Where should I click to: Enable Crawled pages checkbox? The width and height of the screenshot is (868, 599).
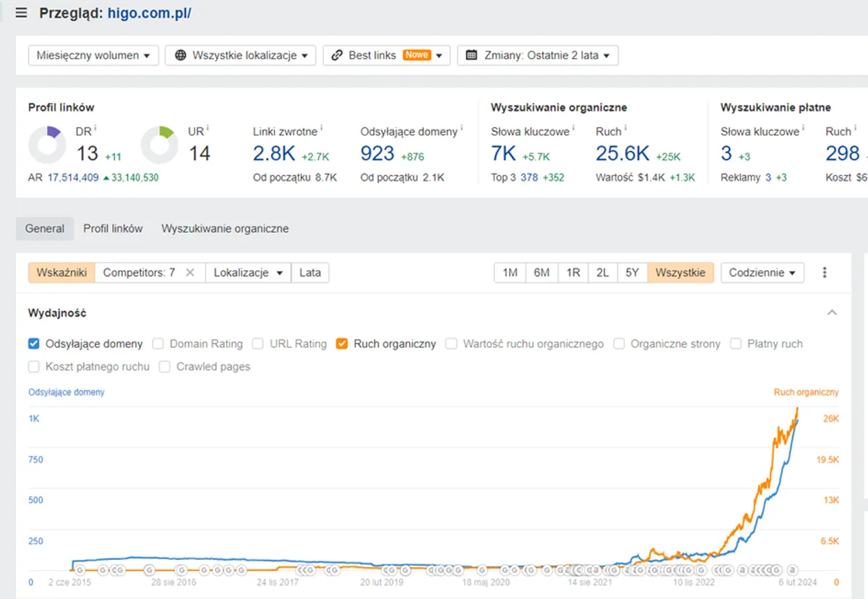pos(165,367)
